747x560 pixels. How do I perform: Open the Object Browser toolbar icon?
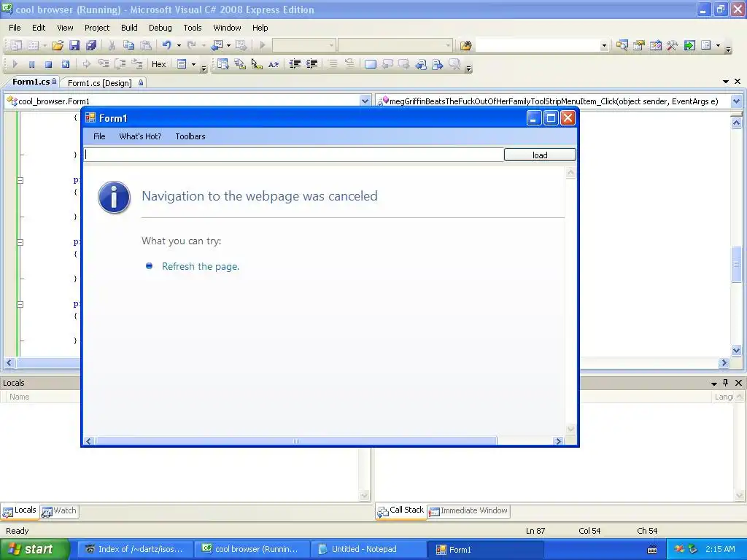click(x=656, y=45)
